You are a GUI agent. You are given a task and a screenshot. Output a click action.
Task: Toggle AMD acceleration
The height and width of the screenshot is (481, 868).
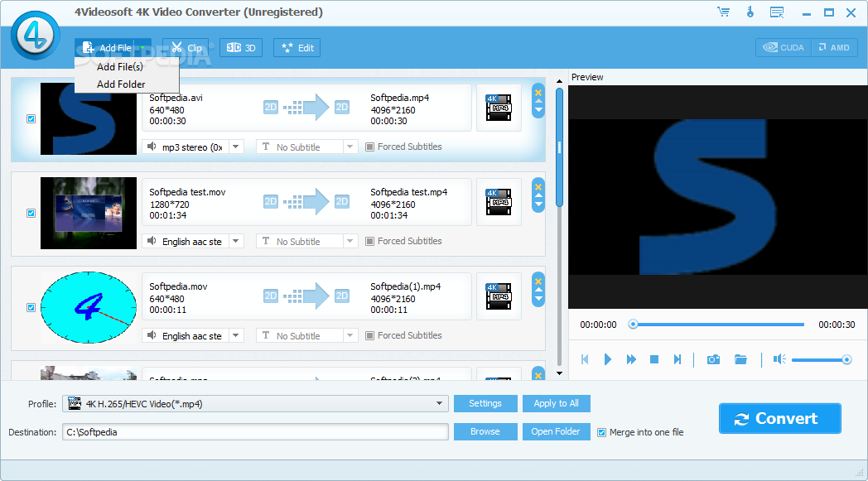click(834, 47)
